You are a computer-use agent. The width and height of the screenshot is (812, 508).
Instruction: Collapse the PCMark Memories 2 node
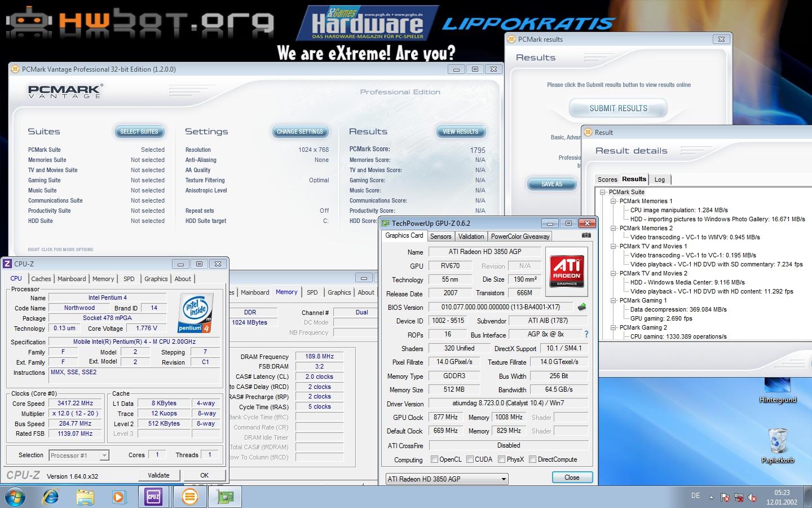point(613,228)
